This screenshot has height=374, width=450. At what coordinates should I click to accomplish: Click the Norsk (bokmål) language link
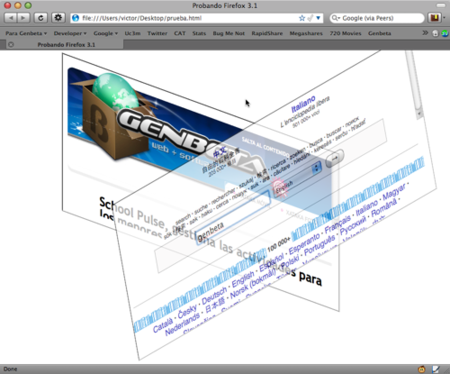(253, 284)
